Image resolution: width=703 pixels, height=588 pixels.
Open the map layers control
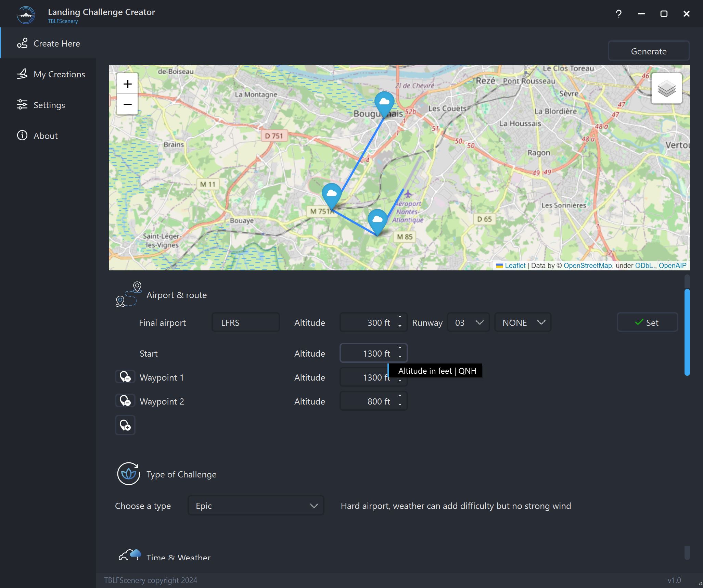point(666,89)
